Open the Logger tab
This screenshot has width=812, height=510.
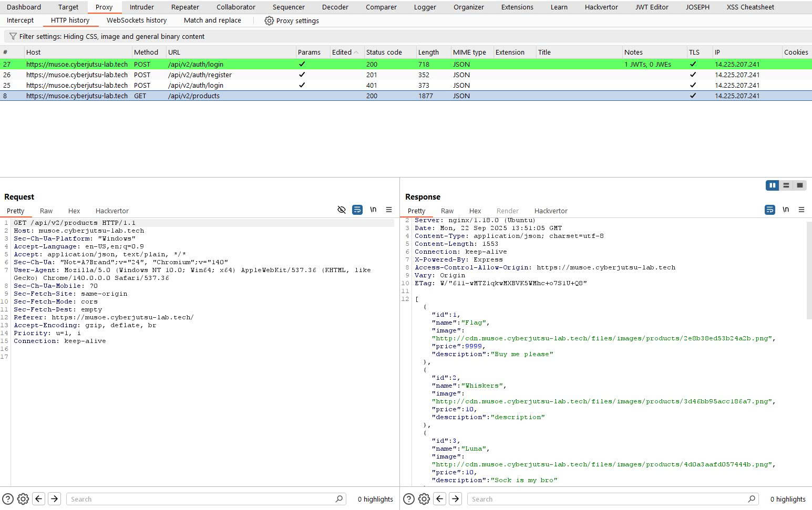click(425, 7)
